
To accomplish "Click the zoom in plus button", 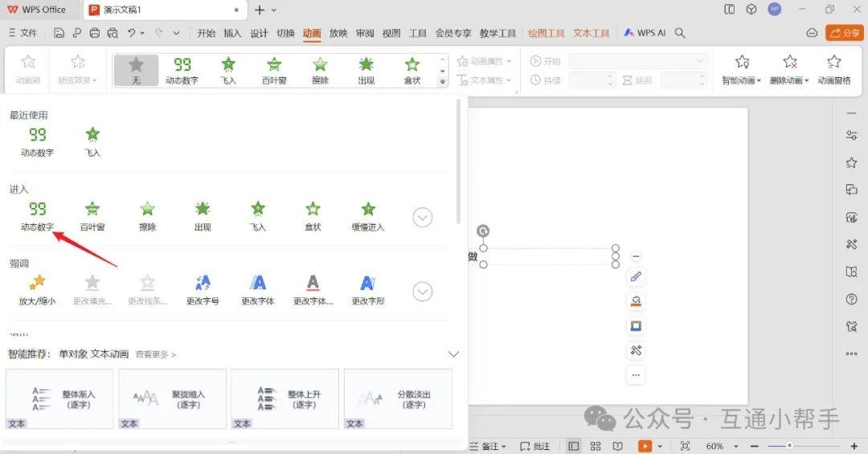I will [x=854, y=446].
